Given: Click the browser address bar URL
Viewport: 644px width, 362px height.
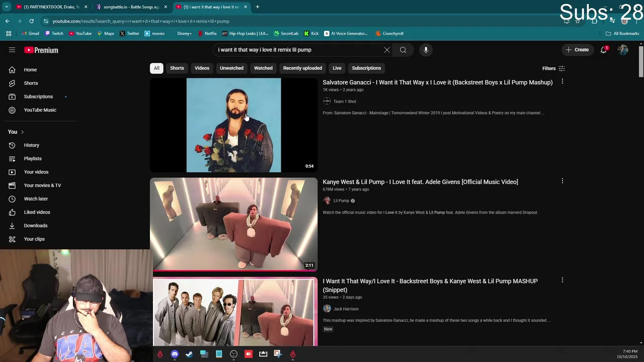Looking at the screenshot, I should [x=141, y=21].
